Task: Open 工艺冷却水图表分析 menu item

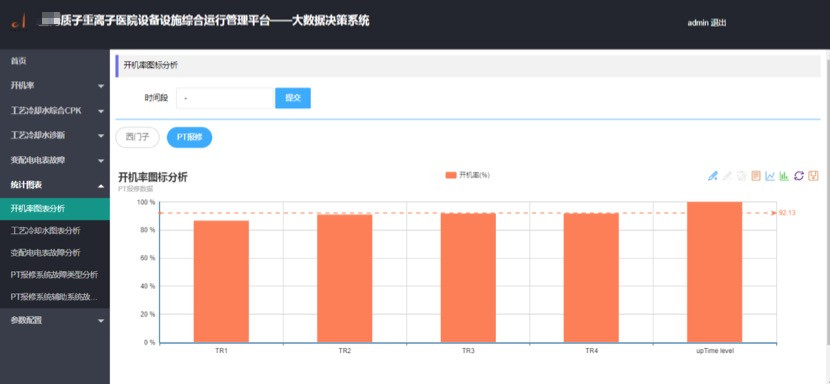Action: pyautogui.click(x=55, y=231)
